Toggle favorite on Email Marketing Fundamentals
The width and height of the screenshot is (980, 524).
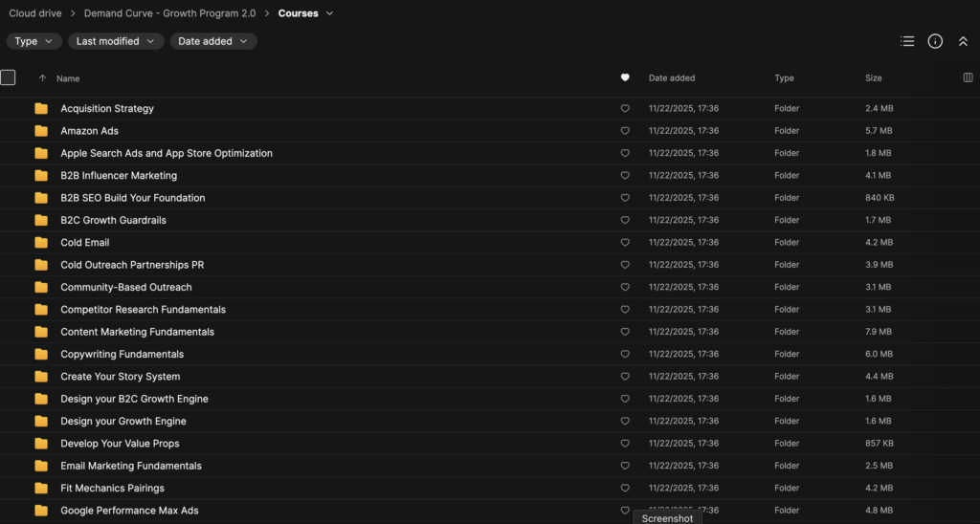pos(625,467)
